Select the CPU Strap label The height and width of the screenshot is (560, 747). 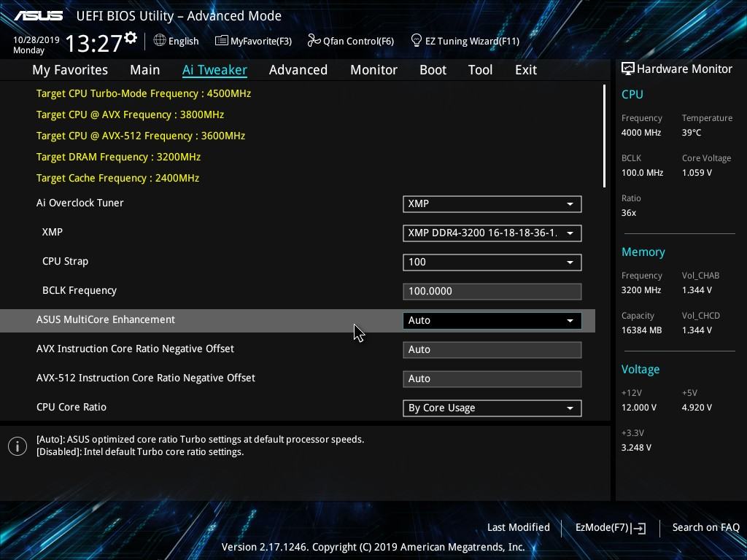pyautogui.click(x=65, y=262)
